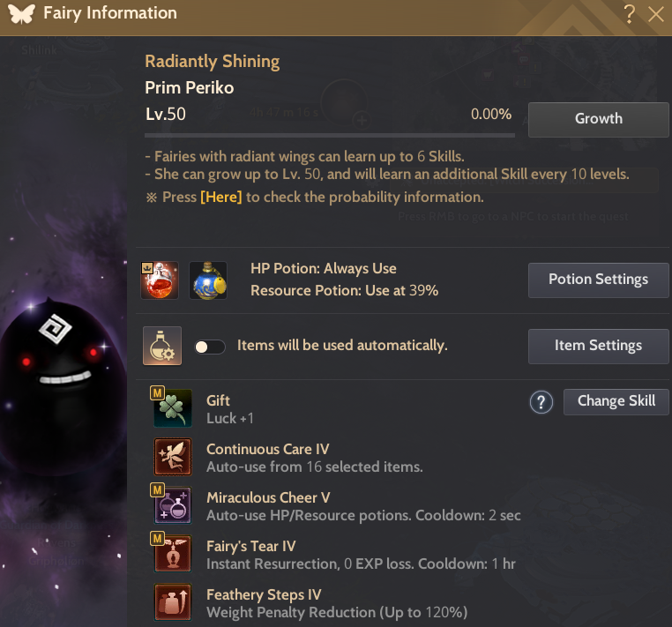Screen dimensions: 672x627
Task: Select the Feathery Steps IV weight icon
Action: point(172,601)
